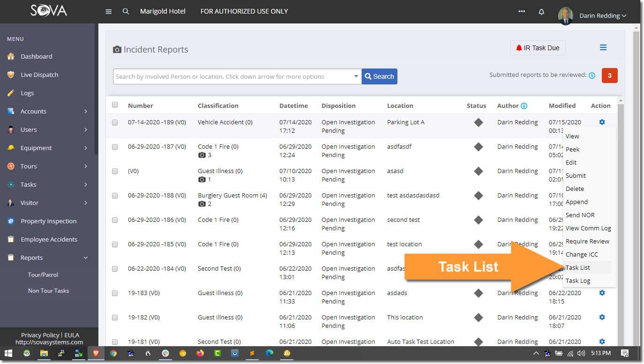Open the Privacy Policy link
This screenshot has width=644, height=364.
[40, 335]
